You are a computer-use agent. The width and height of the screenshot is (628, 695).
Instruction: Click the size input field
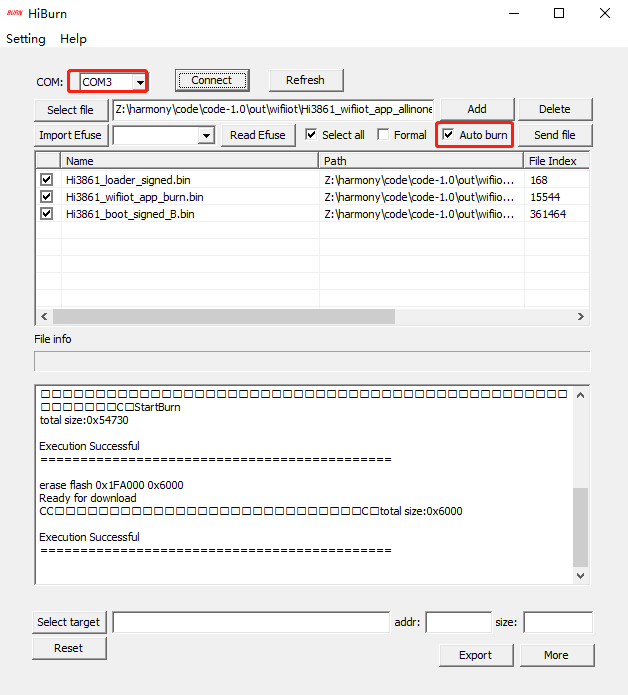tap(558, 622)
